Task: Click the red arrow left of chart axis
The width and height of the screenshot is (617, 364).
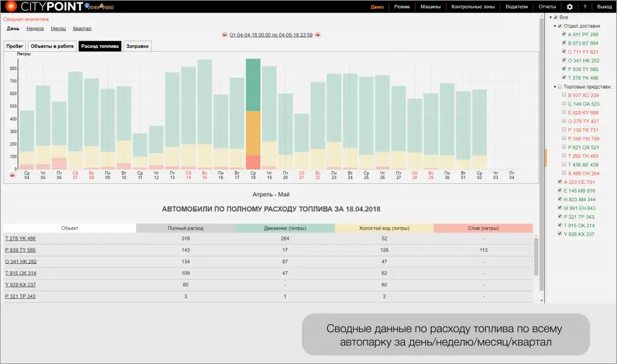Action: pos(13,175)
